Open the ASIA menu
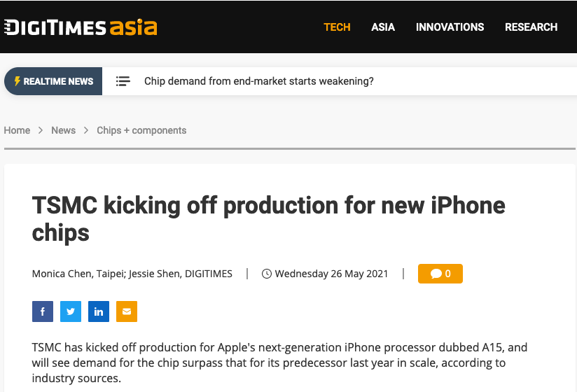Image resolution: width=577 pixels, height=392 pixels. point(383,27)
